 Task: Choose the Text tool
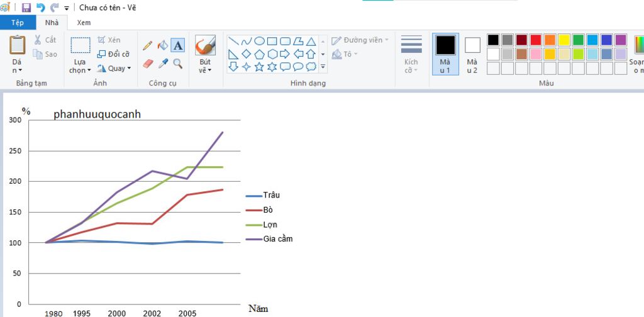[178, 45]
